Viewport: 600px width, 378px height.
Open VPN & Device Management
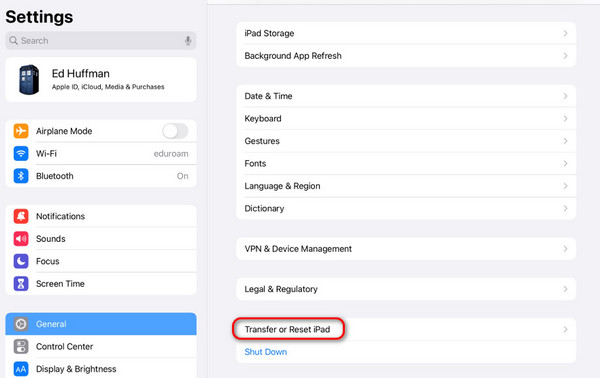tap(406, 249)
